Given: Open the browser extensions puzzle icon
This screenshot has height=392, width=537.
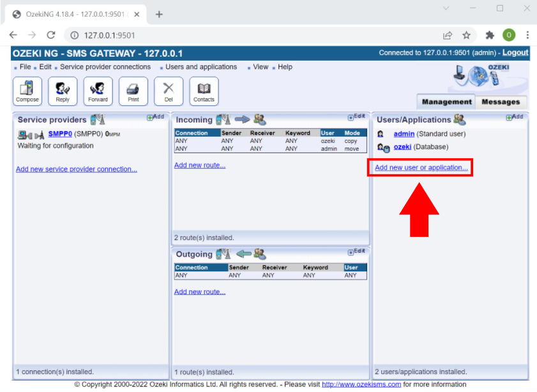Looking at the screenshot, I should 490,35.
